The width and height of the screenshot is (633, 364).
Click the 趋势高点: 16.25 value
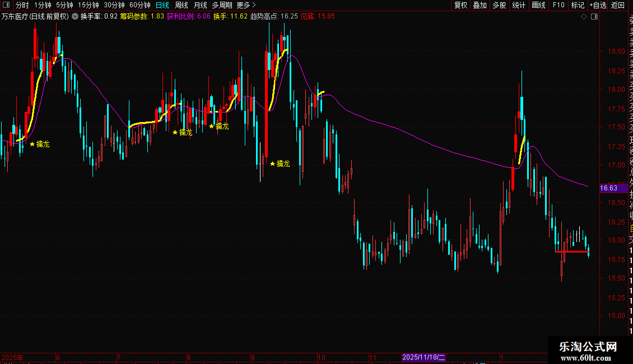(x=274, y=17)
